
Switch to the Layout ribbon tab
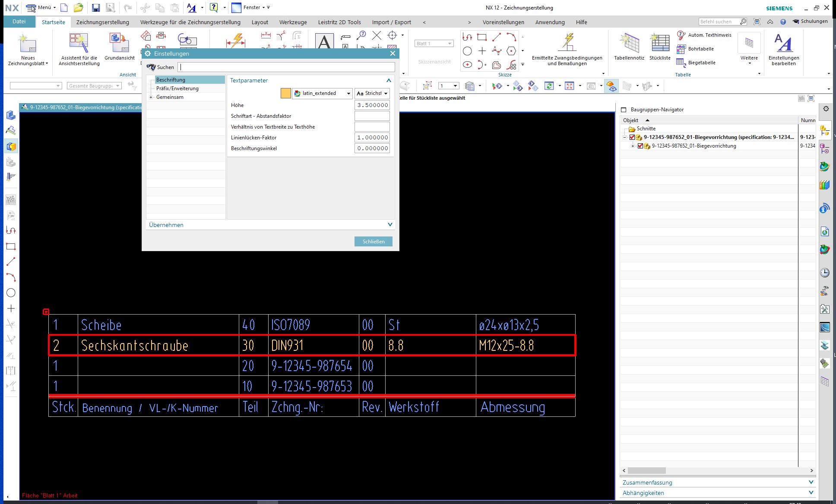[260, 22]
